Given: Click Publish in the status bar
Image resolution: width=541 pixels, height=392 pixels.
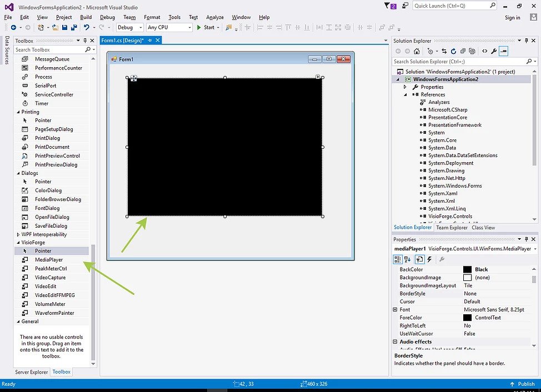Looking at the screenshot, I should 522,384.
